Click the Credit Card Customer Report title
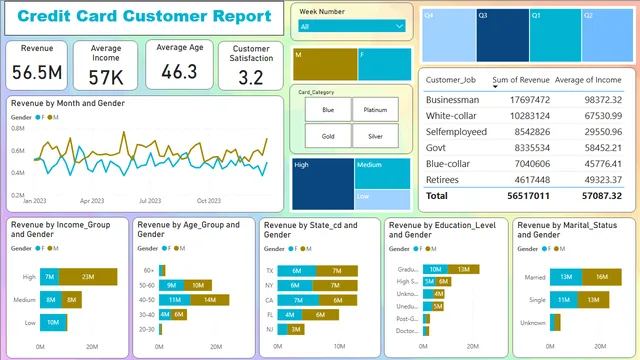 pos(144,16)
